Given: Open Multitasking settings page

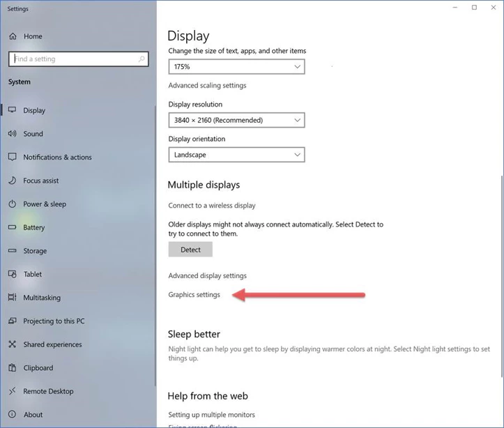Looking at the screenshot, I should click(42, 298).
